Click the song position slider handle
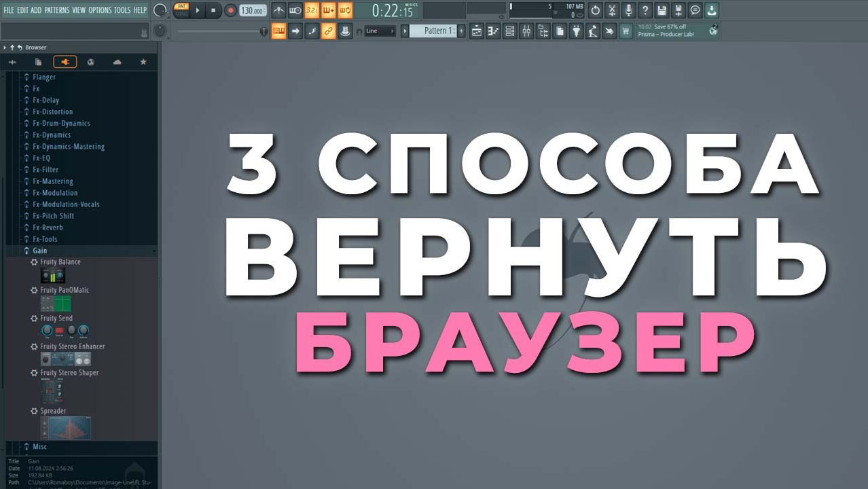Viewport: 868px width, 489px height. tap(264, 31)
